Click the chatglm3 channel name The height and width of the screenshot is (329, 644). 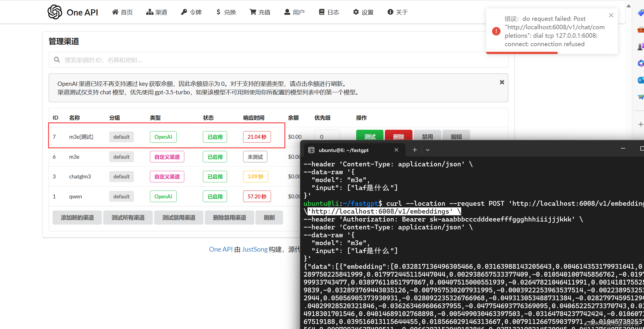pyautogui.click(x=80, y=177)
